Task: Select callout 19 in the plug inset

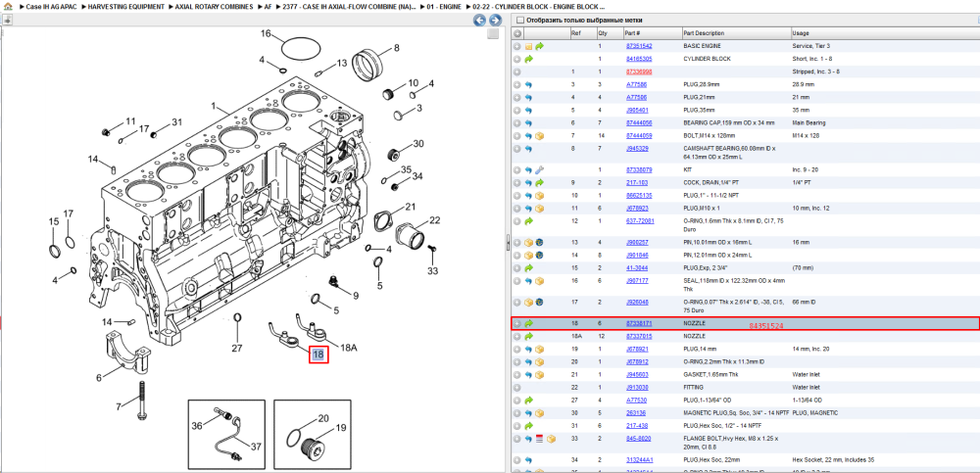Action: pyautogui.click(x=341, y=428)
